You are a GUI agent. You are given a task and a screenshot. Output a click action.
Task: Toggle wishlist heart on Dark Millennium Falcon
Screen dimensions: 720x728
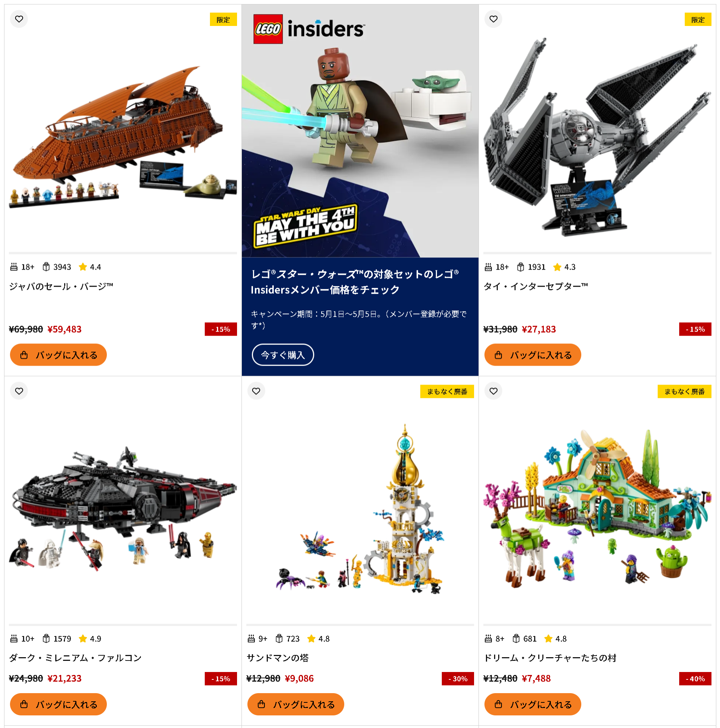point(19,391)
